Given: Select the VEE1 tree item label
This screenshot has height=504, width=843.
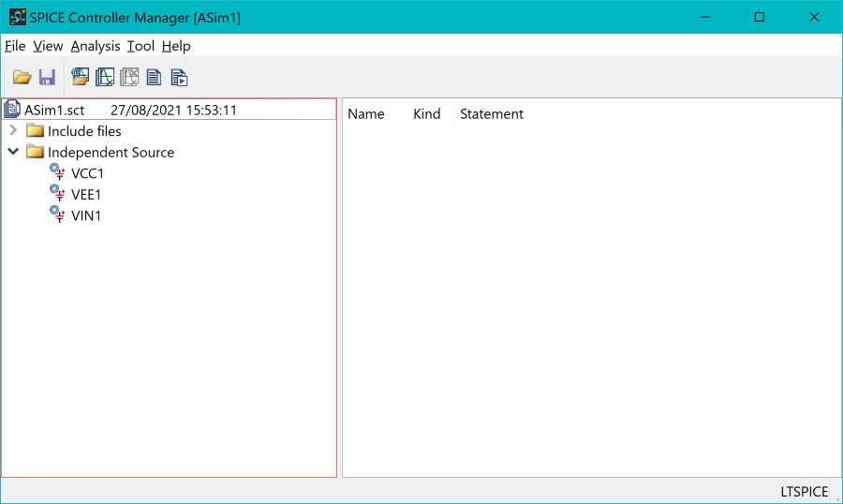Looking at the screenshot, I should pyautogui.click(x=86, y=195).
